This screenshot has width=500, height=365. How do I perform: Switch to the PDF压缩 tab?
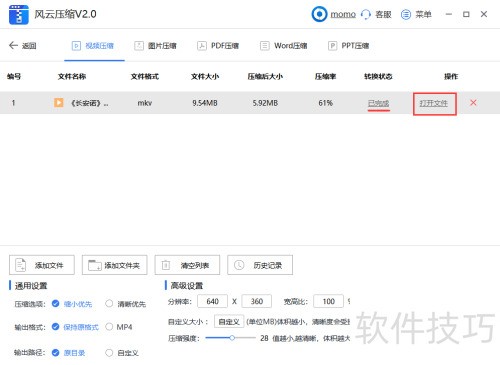(x=218, y=46)
